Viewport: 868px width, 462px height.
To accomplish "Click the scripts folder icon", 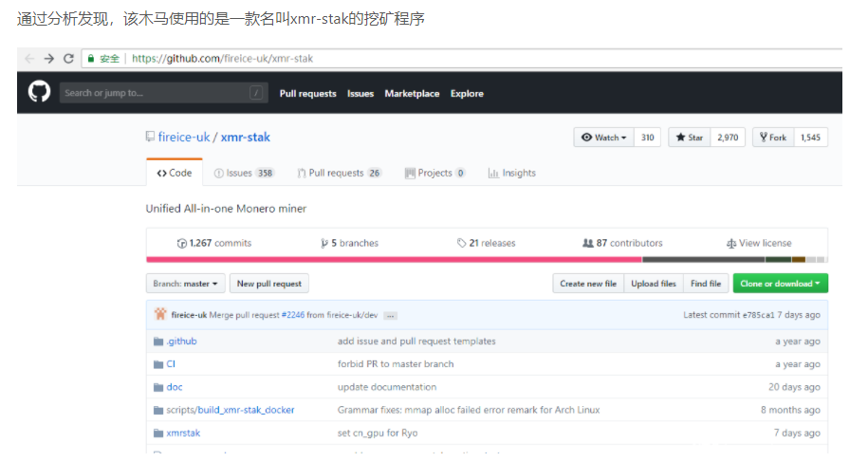I will click(x=158, y=410).
